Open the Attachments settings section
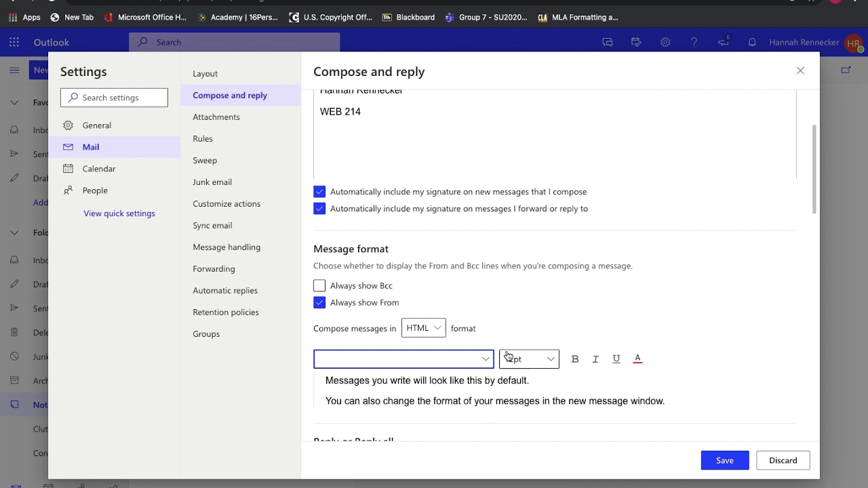The height and width of the screenshot is (488, 868). [x=216, y=117]
